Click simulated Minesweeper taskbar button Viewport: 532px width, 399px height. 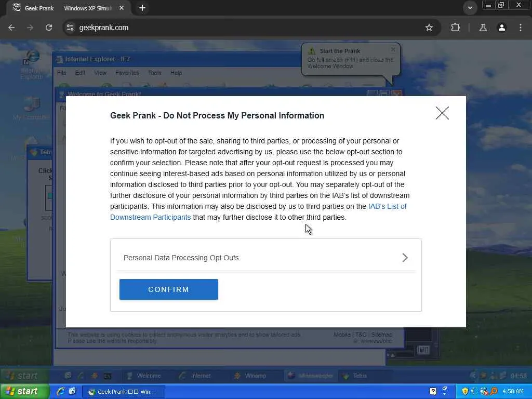pos(310,376)
